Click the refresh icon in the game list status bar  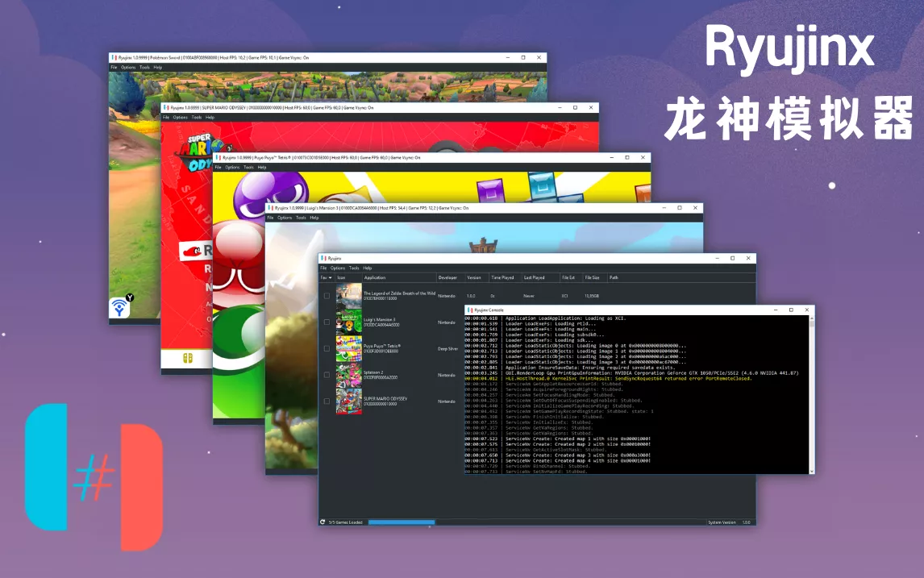pyautogui.click(x=323, y=522)
